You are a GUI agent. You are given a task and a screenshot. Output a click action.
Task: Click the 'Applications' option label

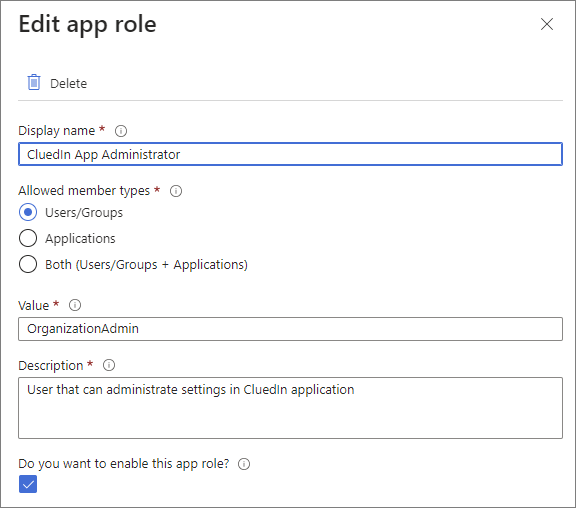(x=80, y=239)
